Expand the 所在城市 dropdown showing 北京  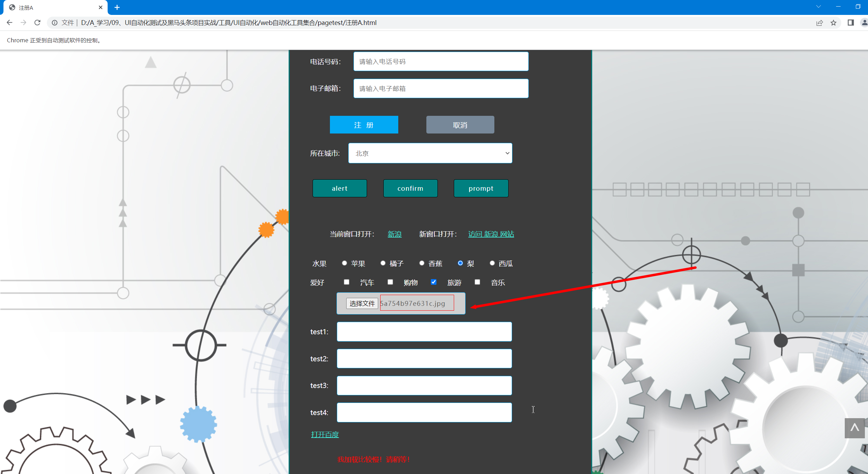[x=430, y=153]
